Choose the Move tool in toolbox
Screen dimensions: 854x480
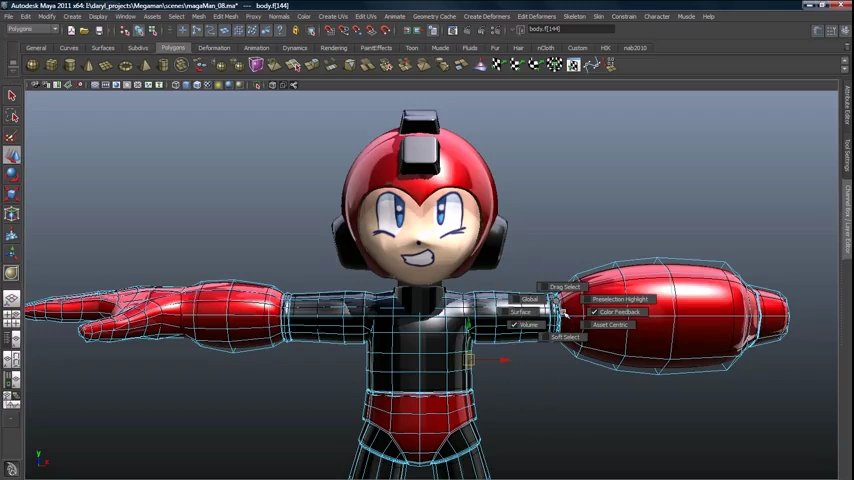coord(11,155)
